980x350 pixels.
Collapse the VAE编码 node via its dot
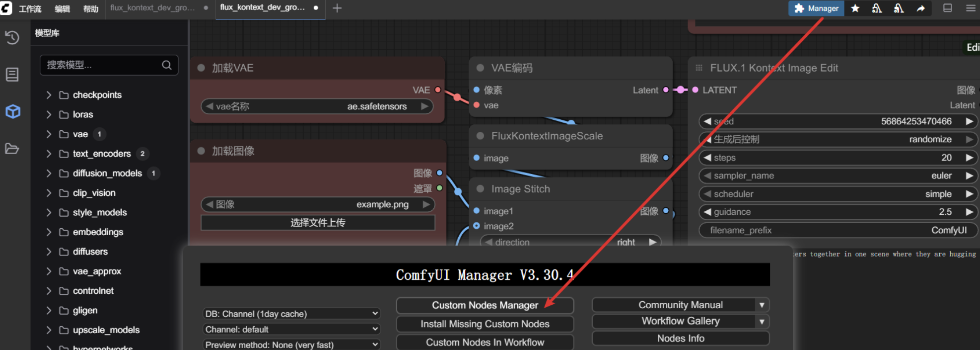coord(480,68)
